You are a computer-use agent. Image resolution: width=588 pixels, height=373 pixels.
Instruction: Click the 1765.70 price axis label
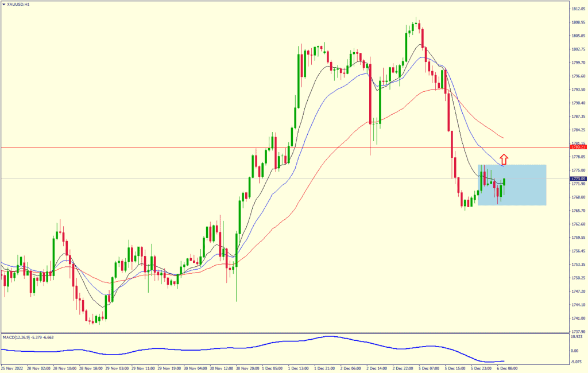pyautogui.click(x=578, y=211)
